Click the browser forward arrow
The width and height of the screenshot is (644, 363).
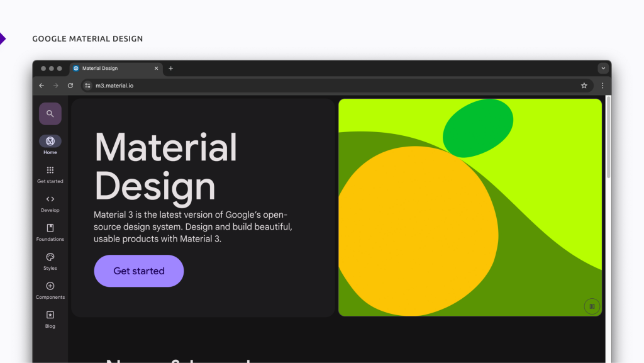pos(56,86)
